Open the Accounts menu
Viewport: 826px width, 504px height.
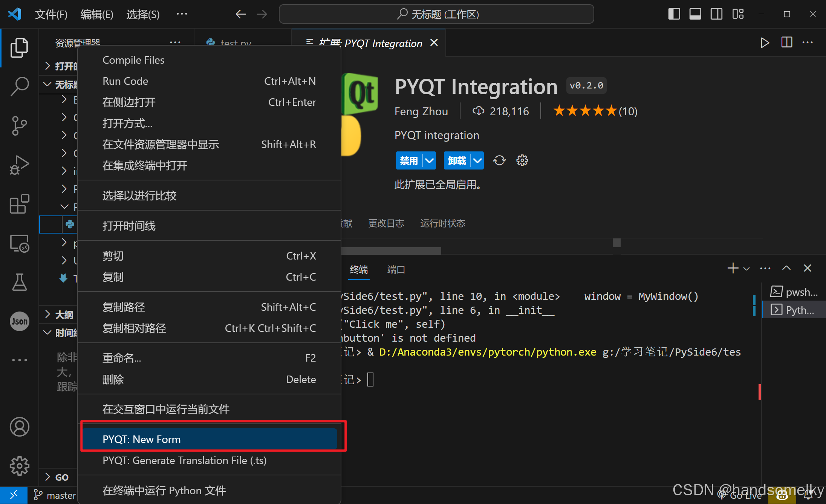pos(19,427)
